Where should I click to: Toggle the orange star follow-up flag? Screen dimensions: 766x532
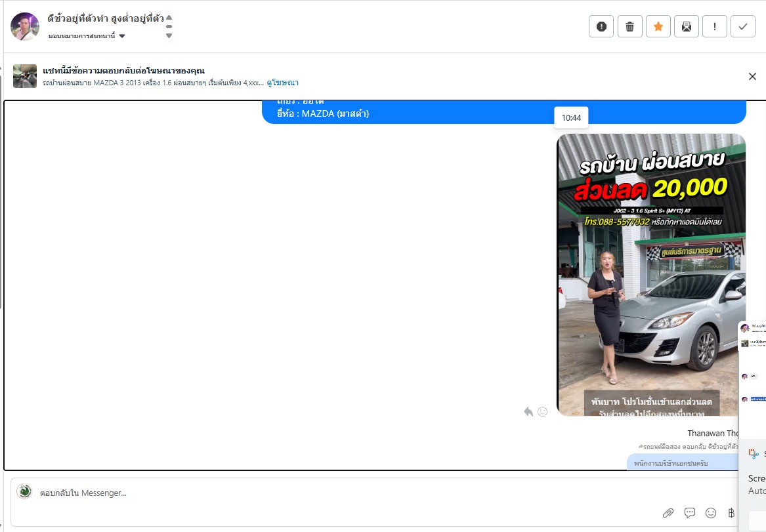658,26
